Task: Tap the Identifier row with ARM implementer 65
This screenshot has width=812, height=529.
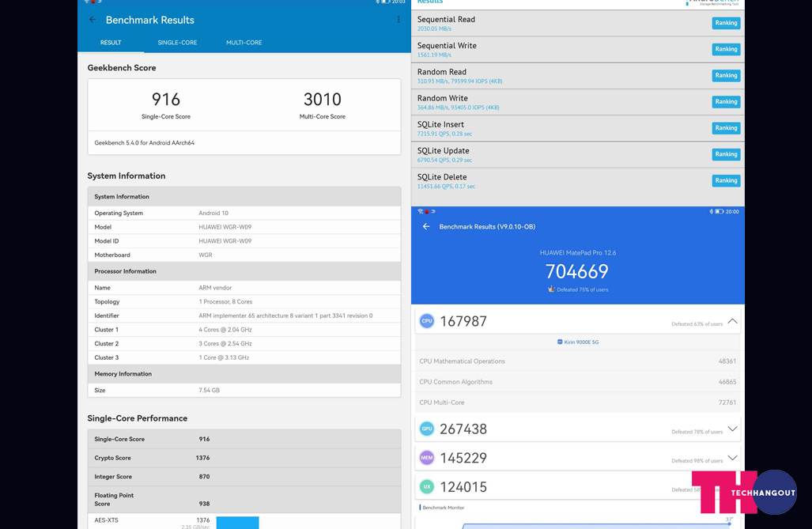Action: (x=244, y=316)
